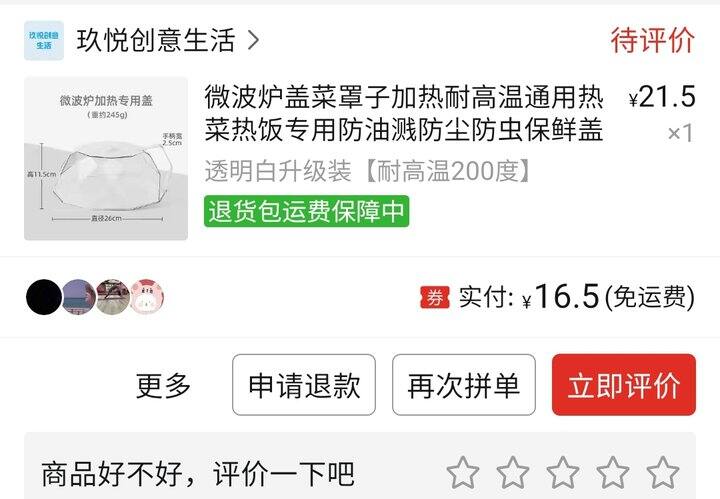Screen dimensions: 720x499
Task: Rate one star in the review row
Action: coord(463,472)
